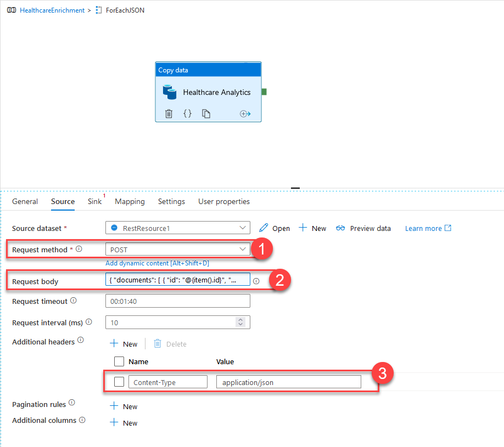View JSON code of the copy activity

point(187,114)
